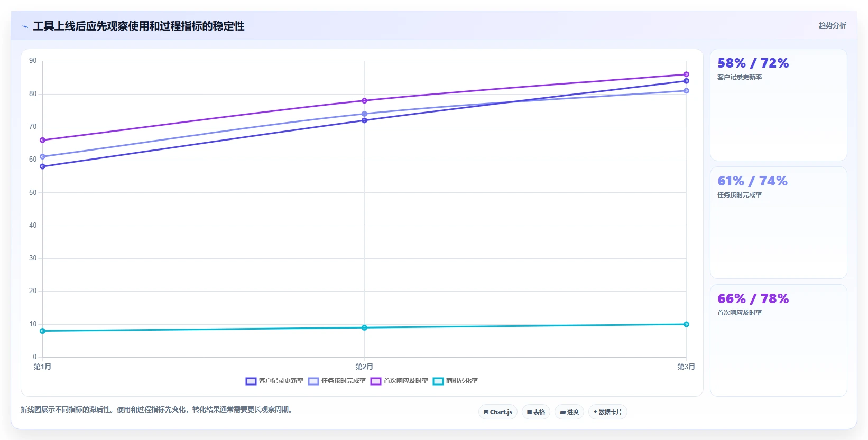Click the 首次响应及时率 data point at 第1月
This screenshot has width=868, height=440.
tap(43, 141)
